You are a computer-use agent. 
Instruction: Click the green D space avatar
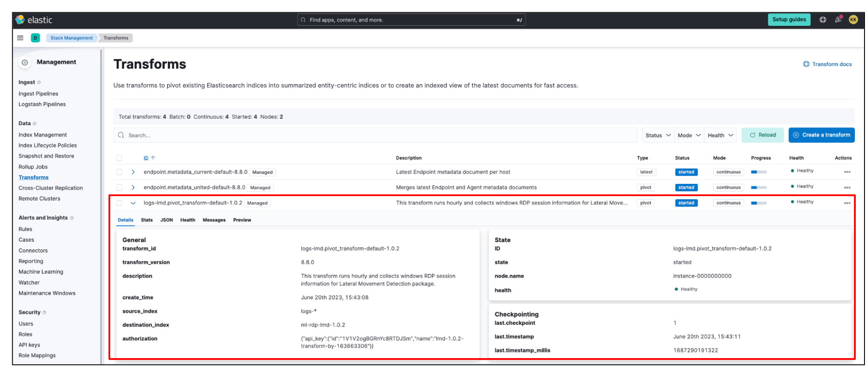pyautogui.click(x=35, y=38)
